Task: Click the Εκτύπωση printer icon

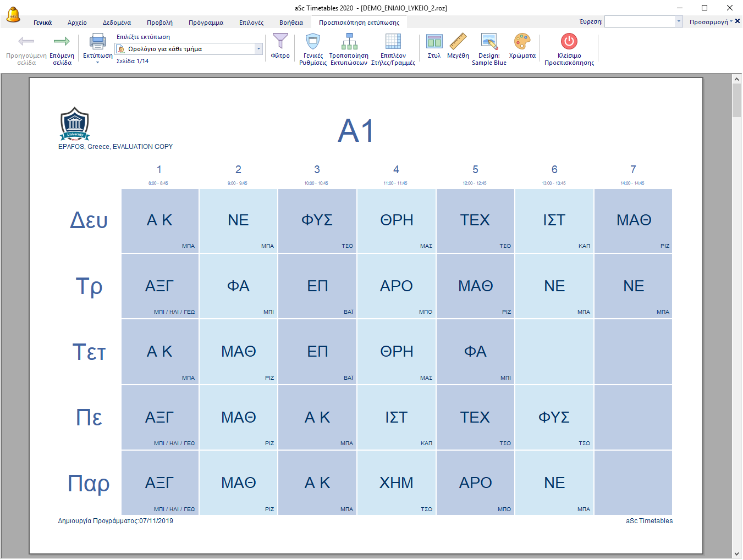Action: pyautogui.click(x=97, y=42)
